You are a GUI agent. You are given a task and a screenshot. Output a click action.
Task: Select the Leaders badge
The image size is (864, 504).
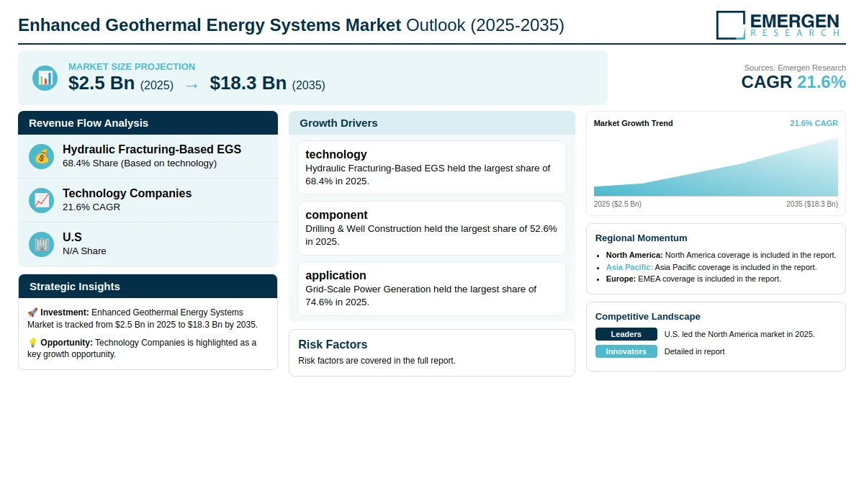pyautogui.click(x=626, y=334)
